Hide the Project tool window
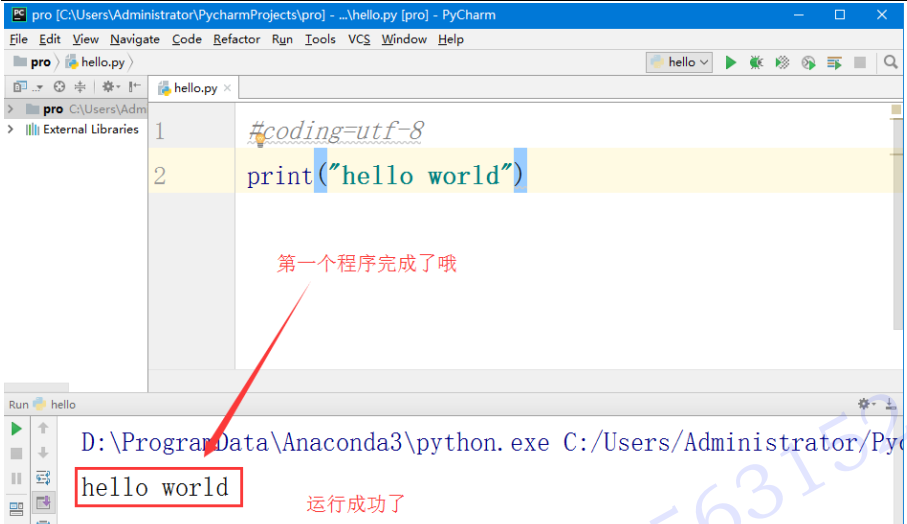 point(135,87)
